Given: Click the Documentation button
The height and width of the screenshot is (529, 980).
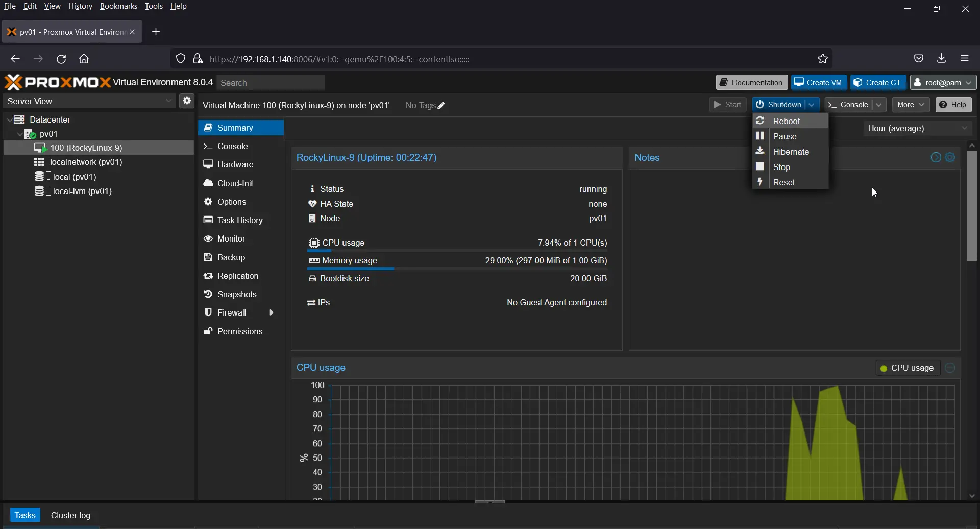Looking at the screenshot, I should pos(752,83).
